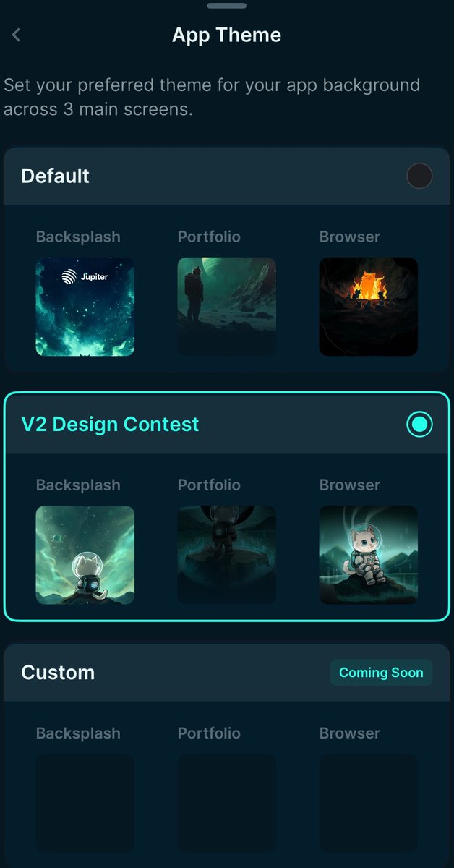Image resolution: width=454 pixels, height=868 pixels.
Task: Tap the empty Custom Browser placeholder
Action: (369, 803)
